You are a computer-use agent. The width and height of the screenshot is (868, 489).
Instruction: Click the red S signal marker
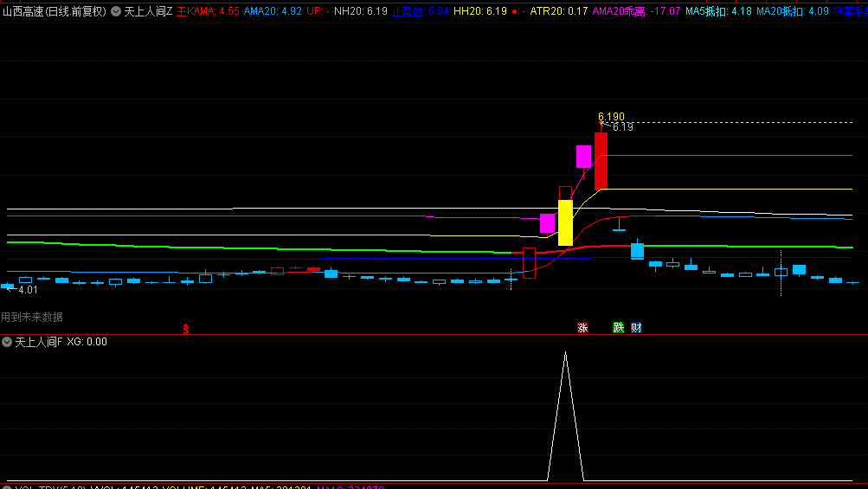coord(186,329)
